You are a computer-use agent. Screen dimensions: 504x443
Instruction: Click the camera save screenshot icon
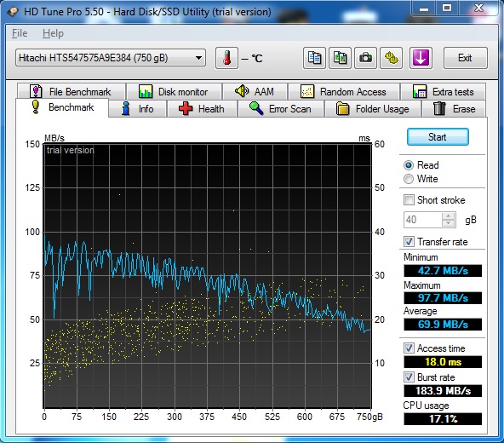[365, 58]
